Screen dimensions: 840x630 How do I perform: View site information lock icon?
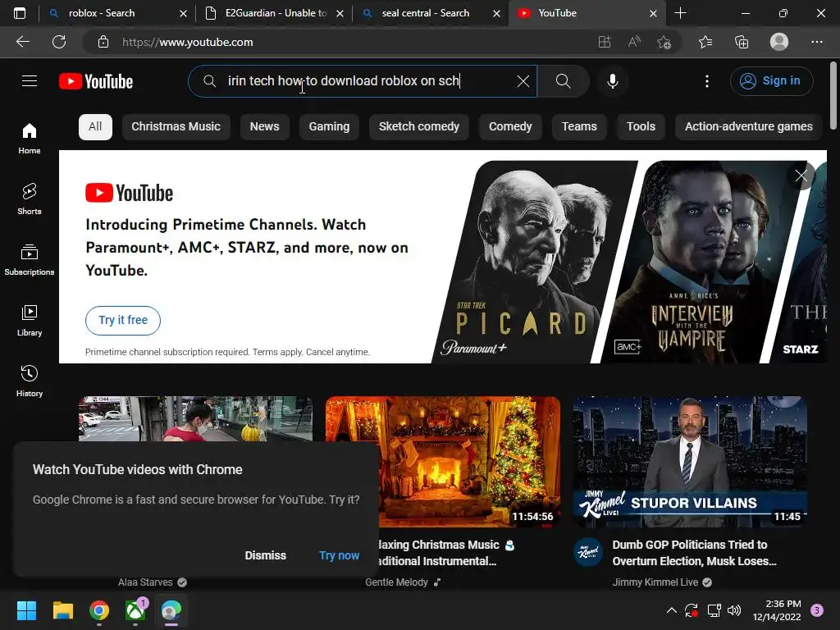pyautogui.click(x=103, y=42)
